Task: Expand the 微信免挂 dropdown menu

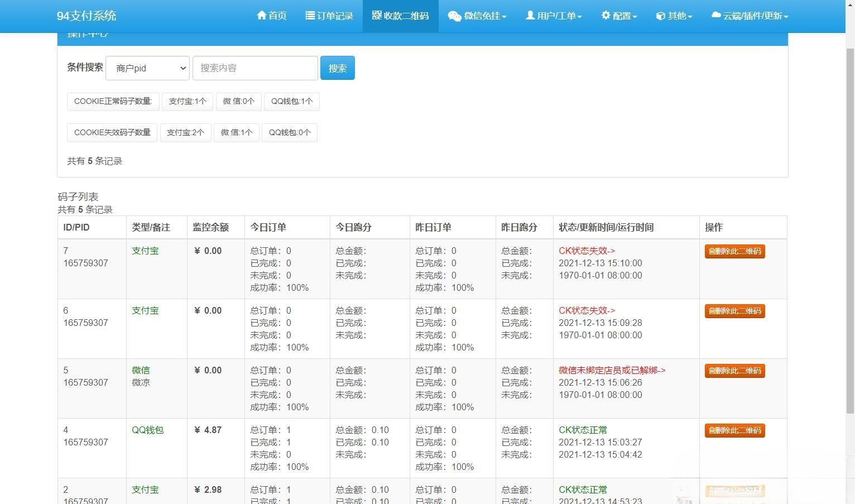Action: (x=477, y=16)
